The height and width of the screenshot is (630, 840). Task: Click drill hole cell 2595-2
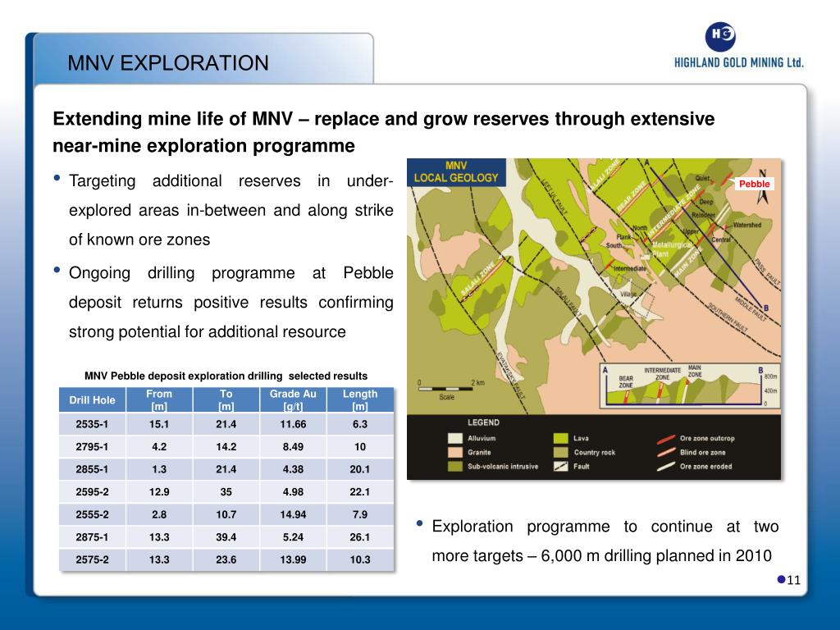pos(92,492)
